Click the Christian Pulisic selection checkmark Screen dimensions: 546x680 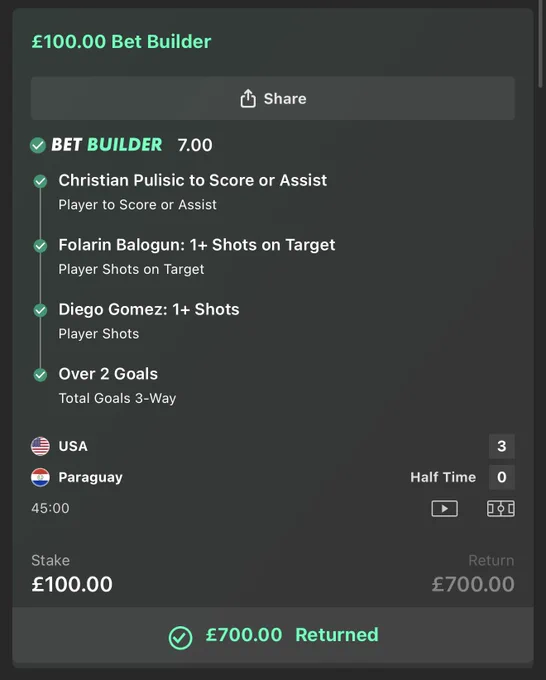[40, 181]
